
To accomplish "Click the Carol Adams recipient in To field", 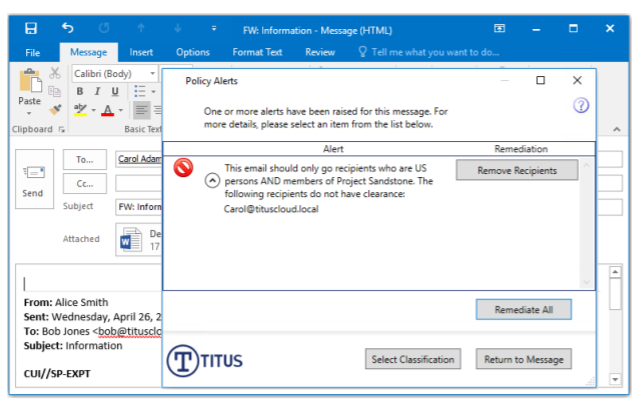I will tap(140, 159).
